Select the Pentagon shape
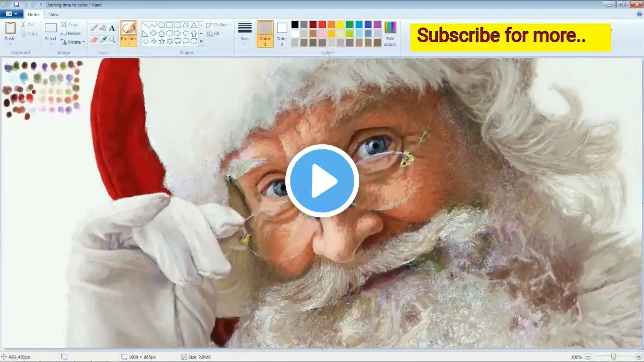The height and width of the screenshot is (362, 644). pos(162,33)
